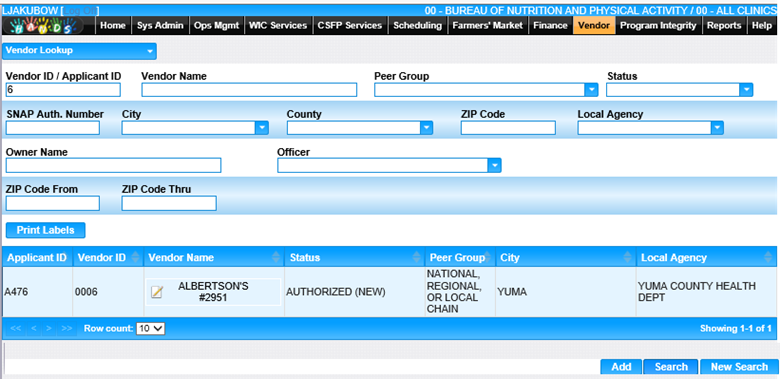Open the Ops Mgmt menu
This screenshot has height=379, width=780.
click(x=217, y=25)
